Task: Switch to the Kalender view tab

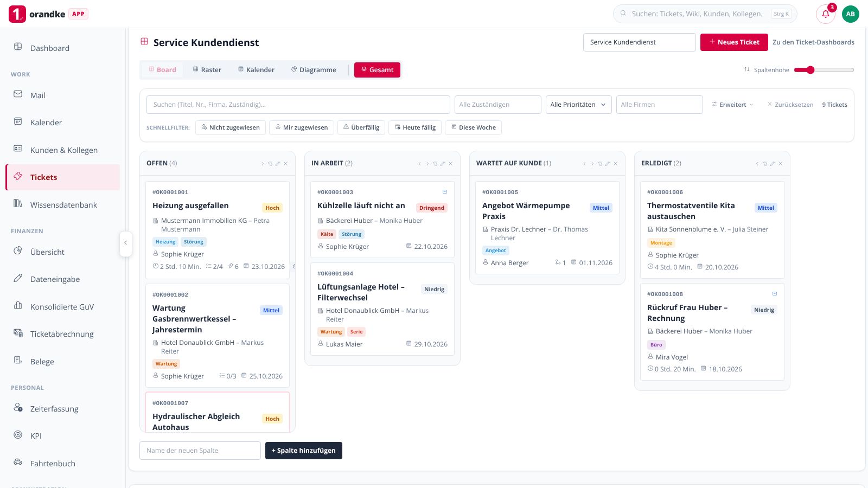Action: (x=256, y=70)
